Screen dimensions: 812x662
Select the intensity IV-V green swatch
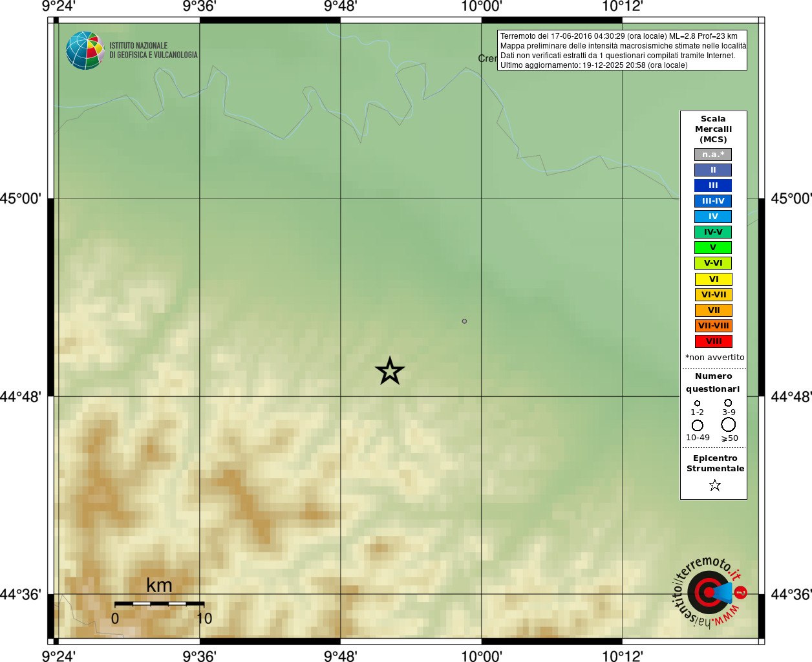click(713, 232)
